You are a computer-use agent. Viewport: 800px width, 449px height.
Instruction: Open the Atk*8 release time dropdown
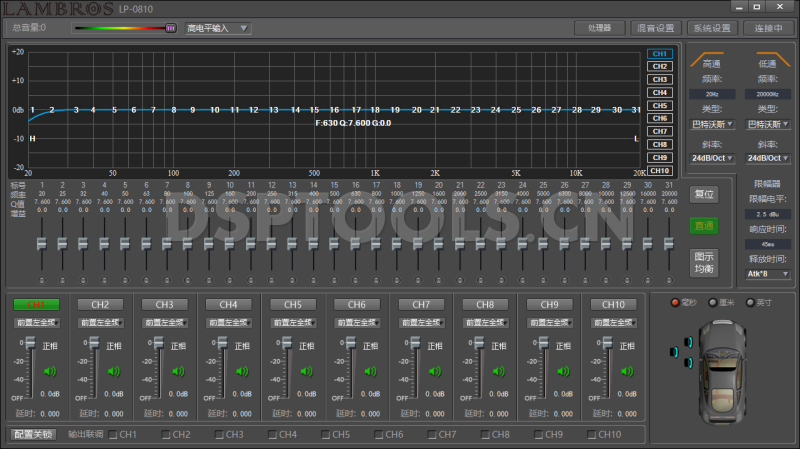(x=768, y=273)
